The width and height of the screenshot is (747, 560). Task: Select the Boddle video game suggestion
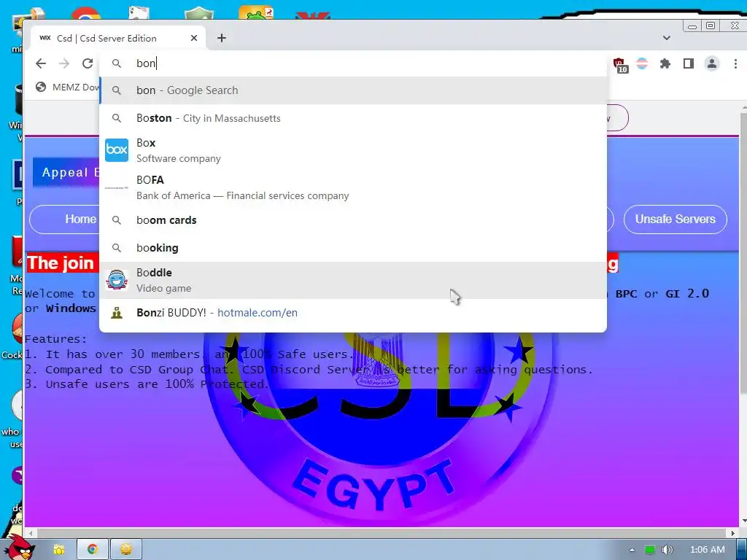353,280
